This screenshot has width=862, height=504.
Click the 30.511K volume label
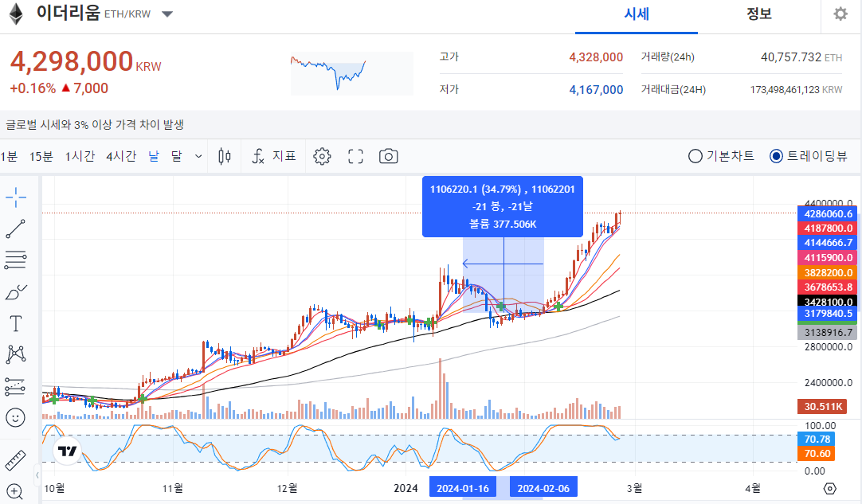coord(822,407)
